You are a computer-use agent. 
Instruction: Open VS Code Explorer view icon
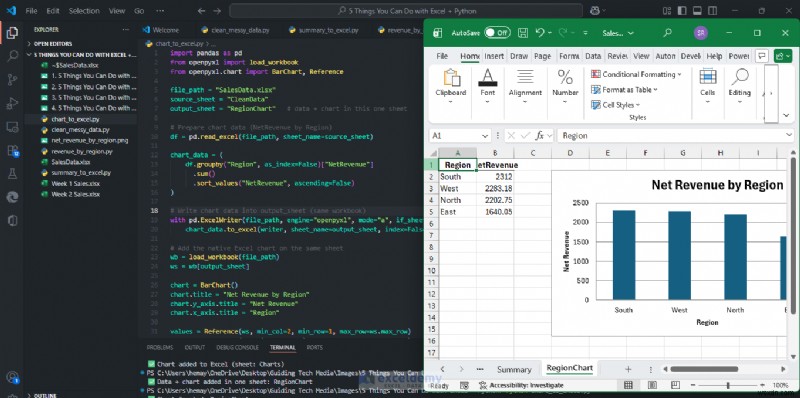pyautogui.click(x=12, y=33)
